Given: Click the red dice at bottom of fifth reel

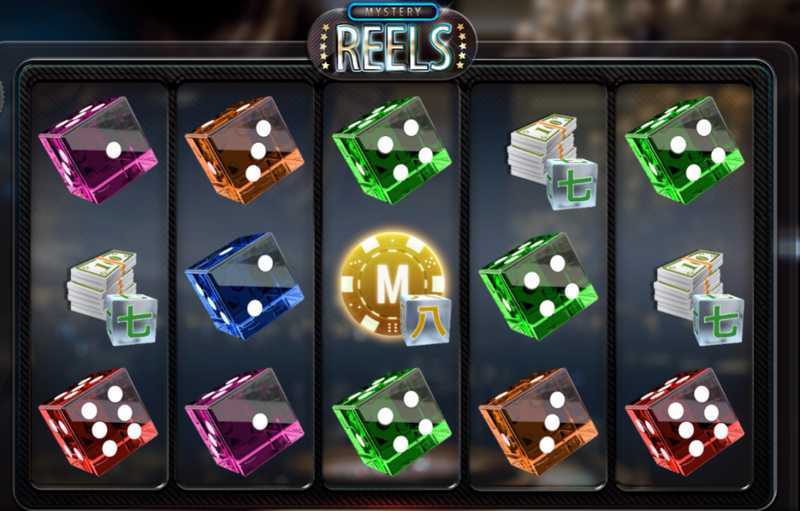Looking at the screenshot, I should pyautogui.click(x=685, y=422).
